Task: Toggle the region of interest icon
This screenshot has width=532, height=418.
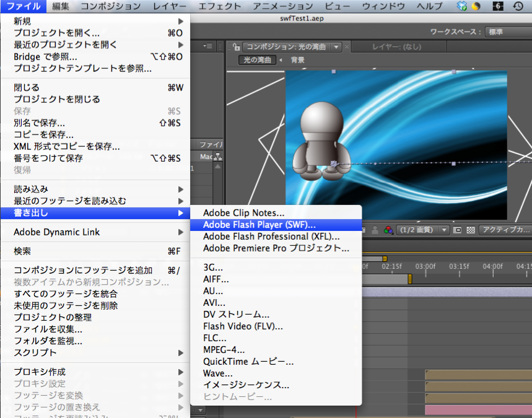Action: (x=457, y=230)
